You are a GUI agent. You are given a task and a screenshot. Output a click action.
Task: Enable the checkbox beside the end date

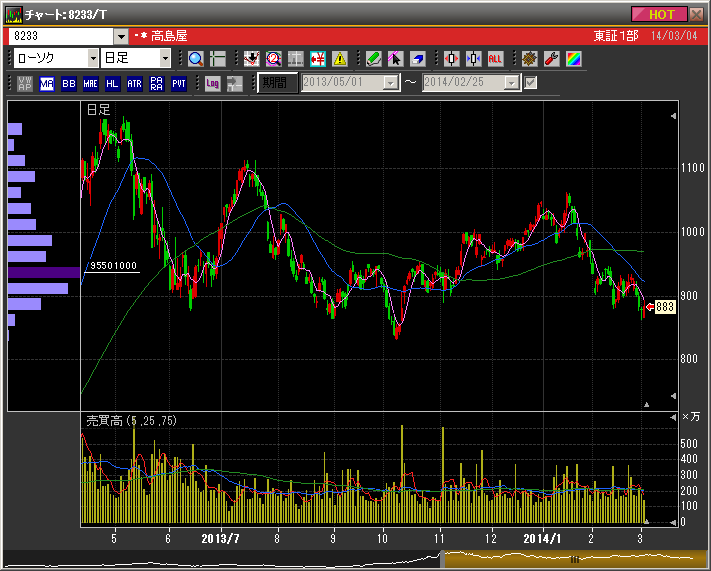tap(531, 83)
